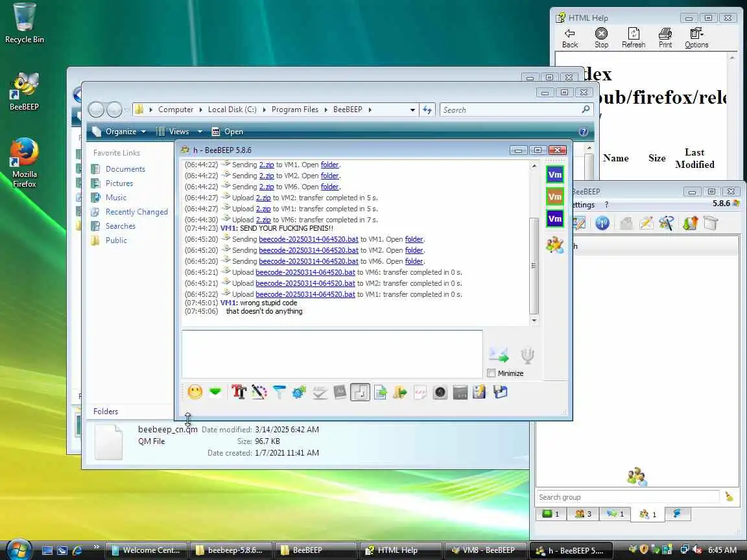Open beecode bat link sent to VM1
Screen dimensions: 747x560
[x=308, y=239]
